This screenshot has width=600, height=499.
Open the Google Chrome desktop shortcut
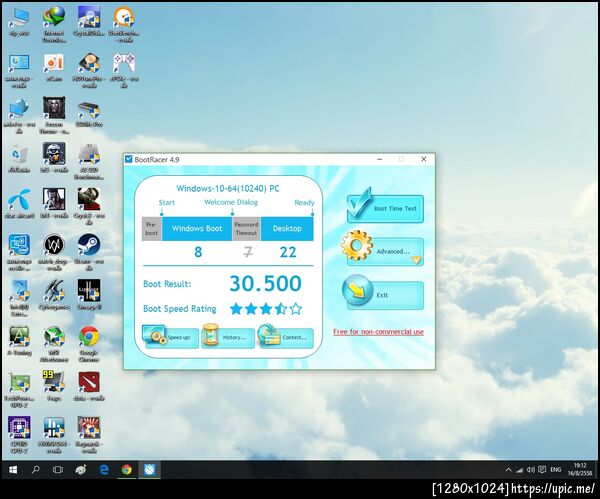point(89,344)
